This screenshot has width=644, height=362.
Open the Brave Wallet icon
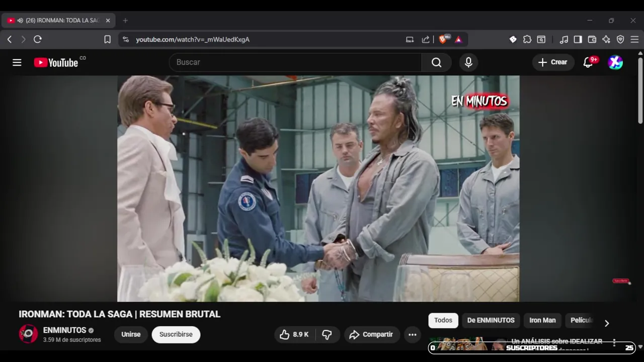pos(592,39)
